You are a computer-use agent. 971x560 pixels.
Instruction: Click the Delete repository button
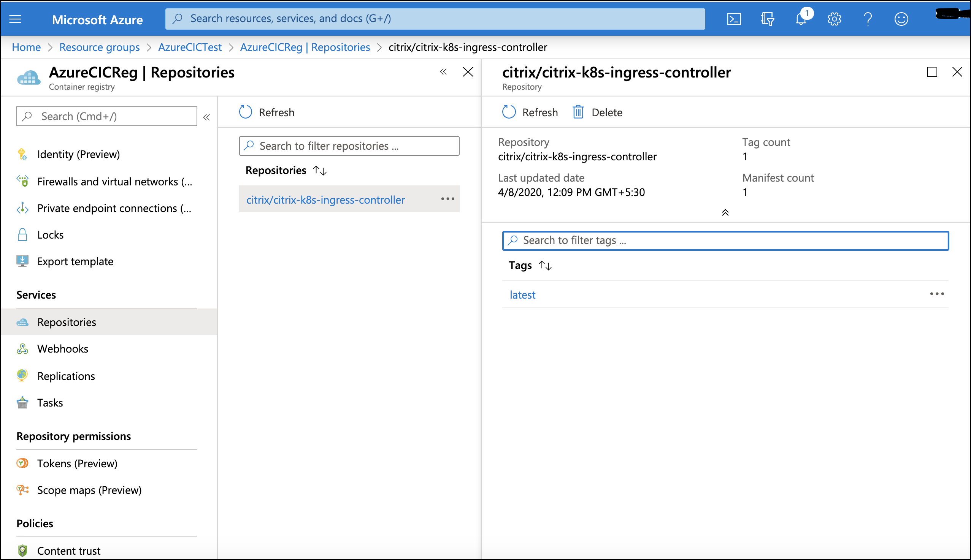(x=597, y=112)
